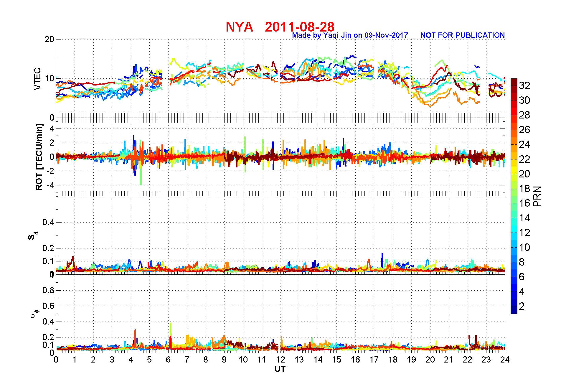
Task: Click ROT axis tick label '-4'
Action: [51, 185]
